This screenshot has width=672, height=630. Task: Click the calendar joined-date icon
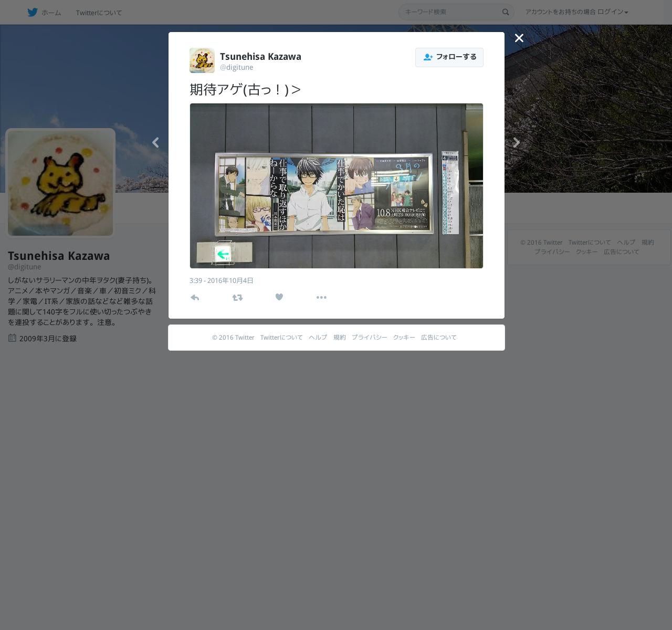(12, 338)
